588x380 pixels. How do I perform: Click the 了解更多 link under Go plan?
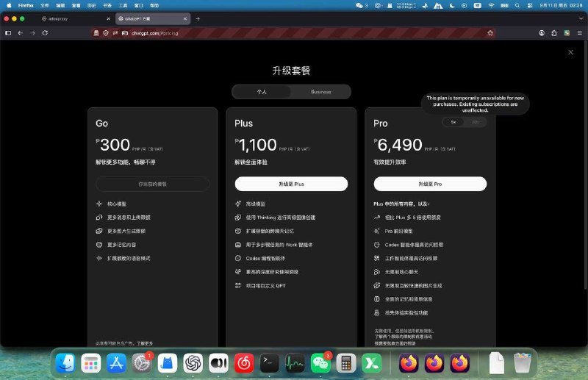pyautogui.click(x=144, y=343)
